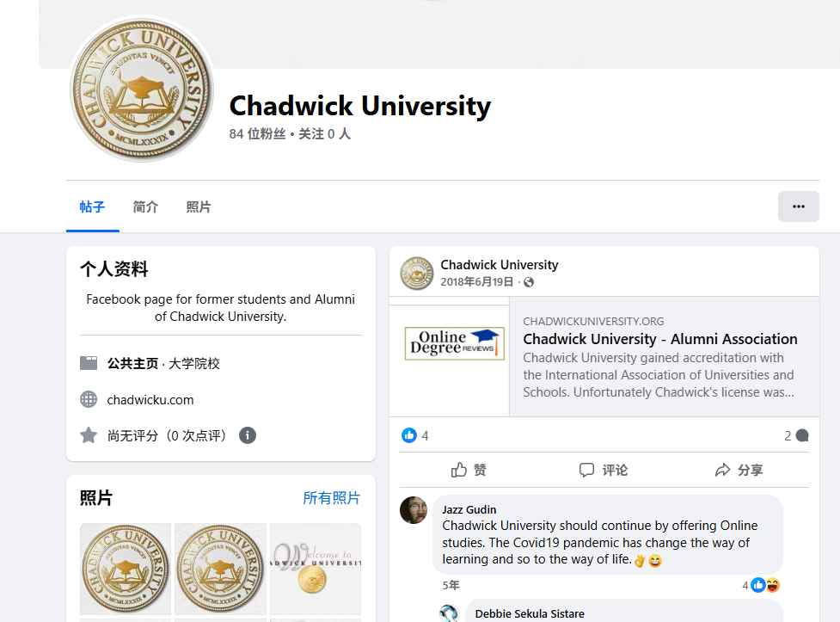
Task: Like the post with 赞 button
Action: pyautogui.click(x=469, y=471)
